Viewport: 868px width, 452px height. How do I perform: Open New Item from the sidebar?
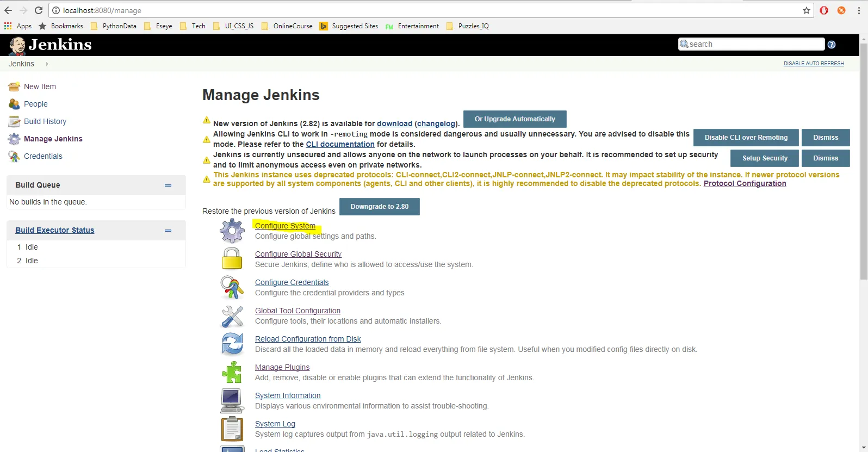40,86
